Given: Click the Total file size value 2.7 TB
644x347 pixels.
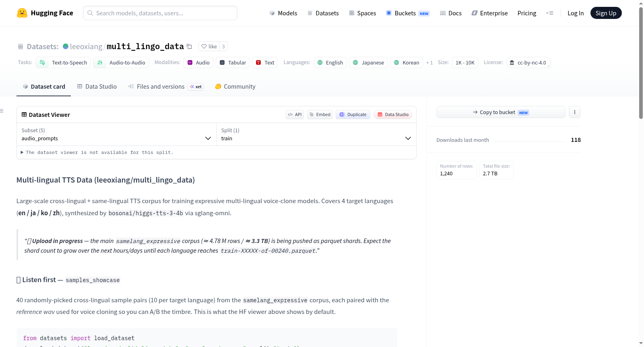Looking at the screenshot, I should coord(490,174).
